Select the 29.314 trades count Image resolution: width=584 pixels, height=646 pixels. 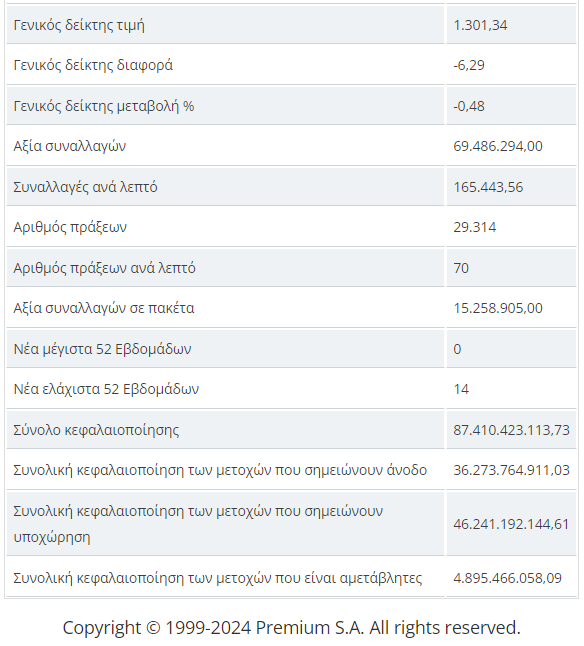coord(474,227)
